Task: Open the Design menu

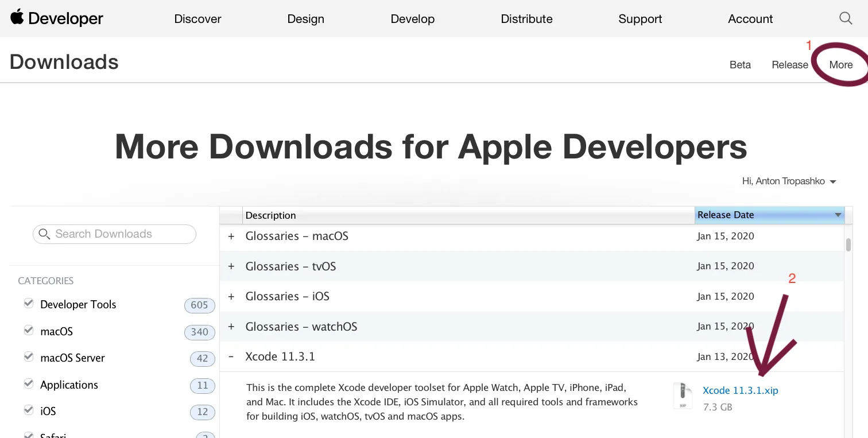Action: tap(306, 19)
